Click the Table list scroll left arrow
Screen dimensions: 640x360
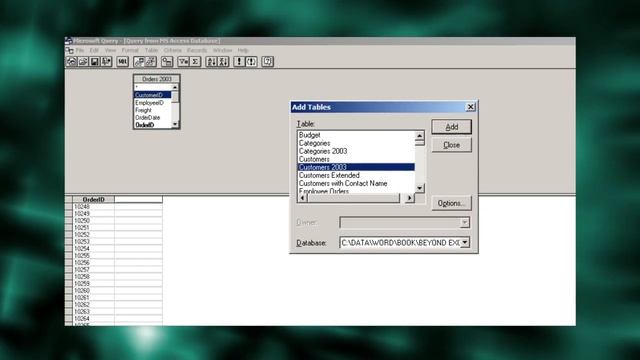coord(302,198)
